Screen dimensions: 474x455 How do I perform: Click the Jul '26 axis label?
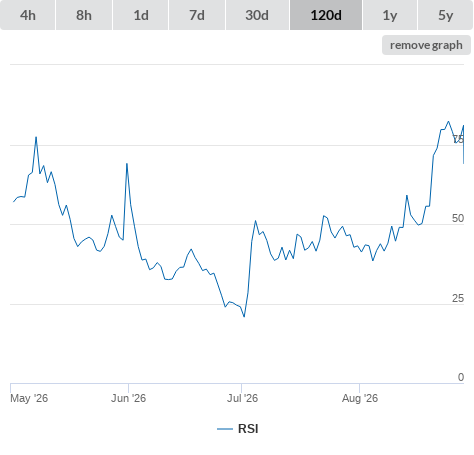pyautogui.click(x=242, y=398)
